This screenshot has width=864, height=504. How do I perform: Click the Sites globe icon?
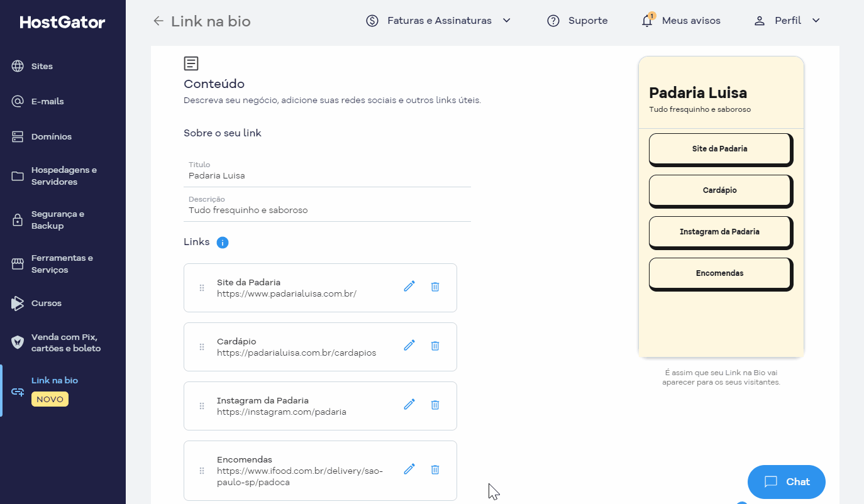click(18, 66)
